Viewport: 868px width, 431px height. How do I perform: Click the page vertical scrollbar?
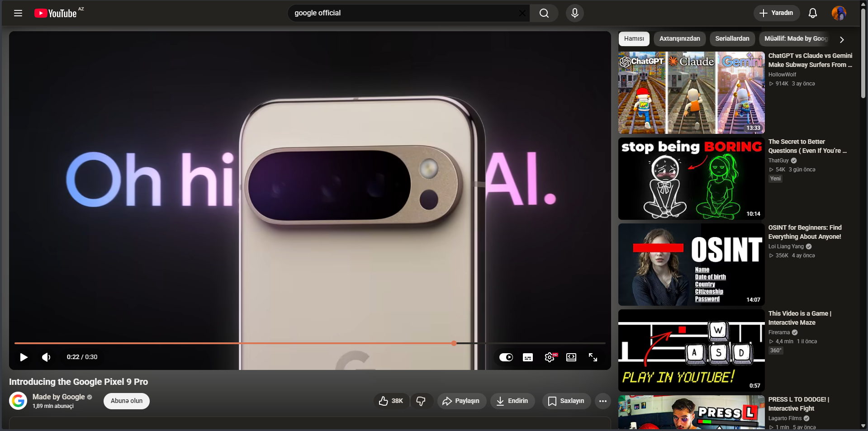point(863,53)
